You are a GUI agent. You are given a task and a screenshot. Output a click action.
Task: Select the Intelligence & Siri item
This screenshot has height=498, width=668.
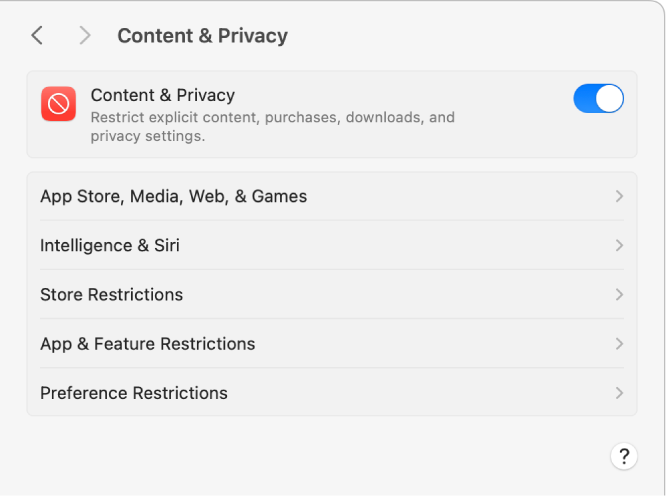coord(110,246)
